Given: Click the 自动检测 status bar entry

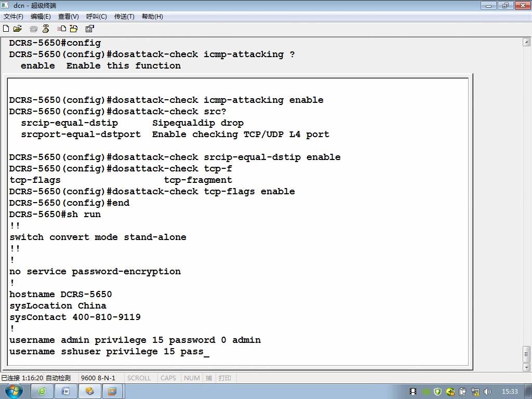Looking at the screenshot, I should coord(58,378).
